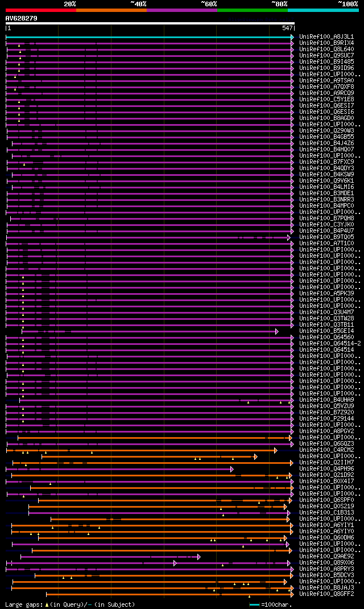Click the orange alignment bar for UniRef100_C4RCM2
Screen dimensions: 364x609
pyautogui.click(x=142, y=450)
